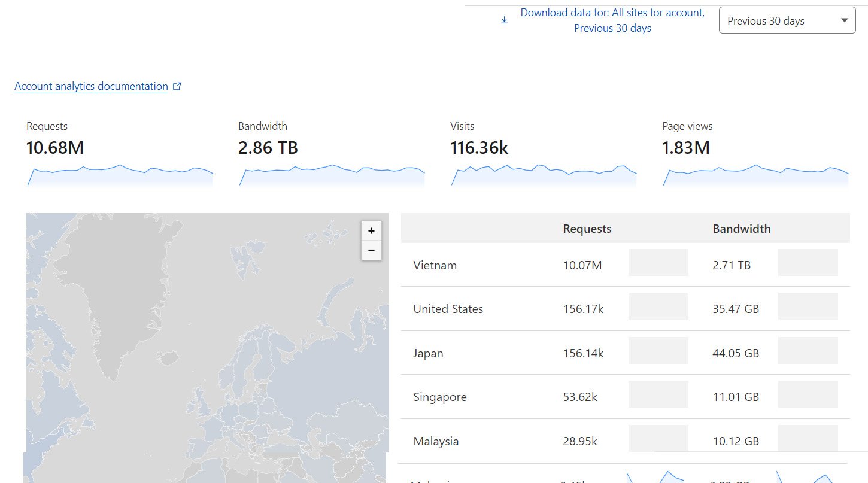Zoom in on the map

[371, 231]
